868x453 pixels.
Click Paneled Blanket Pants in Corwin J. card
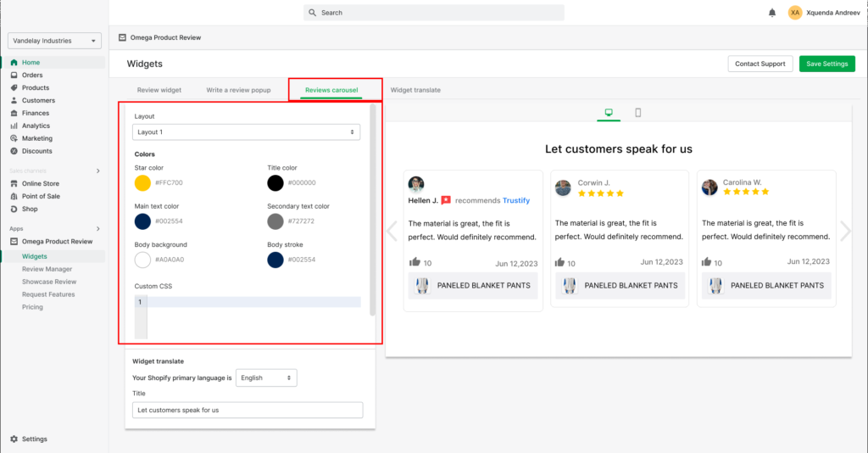(620, 286)
